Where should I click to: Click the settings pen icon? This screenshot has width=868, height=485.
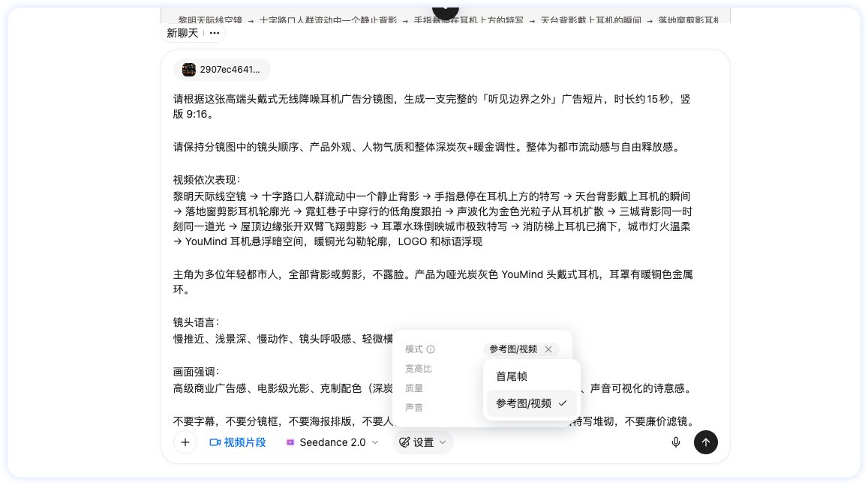[x=404, y=442]
